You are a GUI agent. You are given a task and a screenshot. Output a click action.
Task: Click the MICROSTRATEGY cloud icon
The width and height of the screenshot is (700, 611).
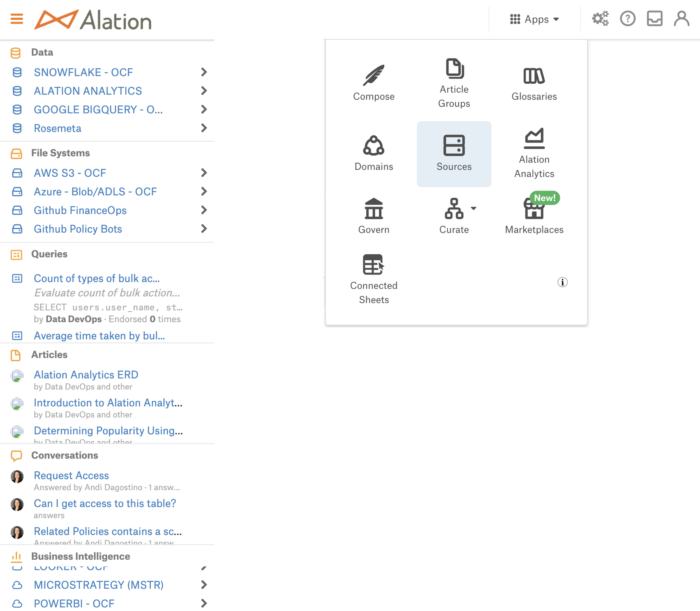point(17,585)
